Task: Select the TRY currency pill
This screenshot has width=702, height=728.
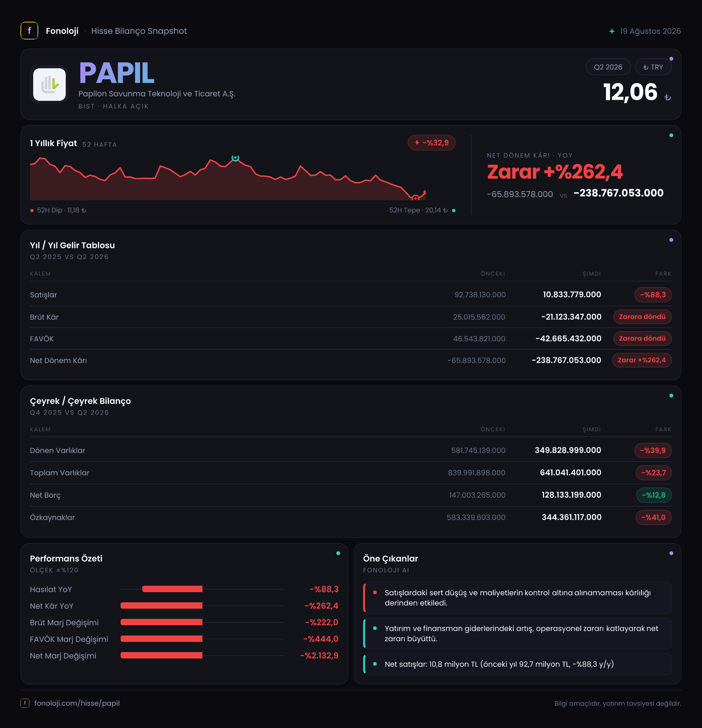Action: pos(653,67)
